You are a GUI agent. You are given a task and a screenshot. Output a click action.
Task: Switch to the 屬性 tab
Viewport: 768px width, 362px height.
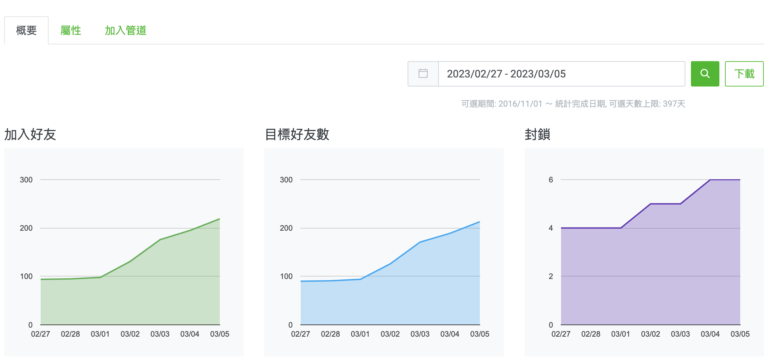tap(71, 30)
